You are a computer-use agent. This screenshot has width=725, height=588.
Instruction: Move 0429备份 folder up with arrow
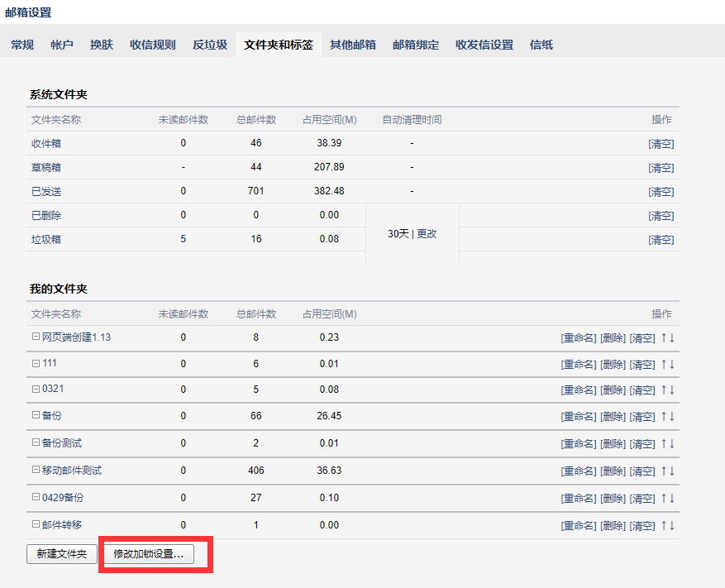coord(663,498)
